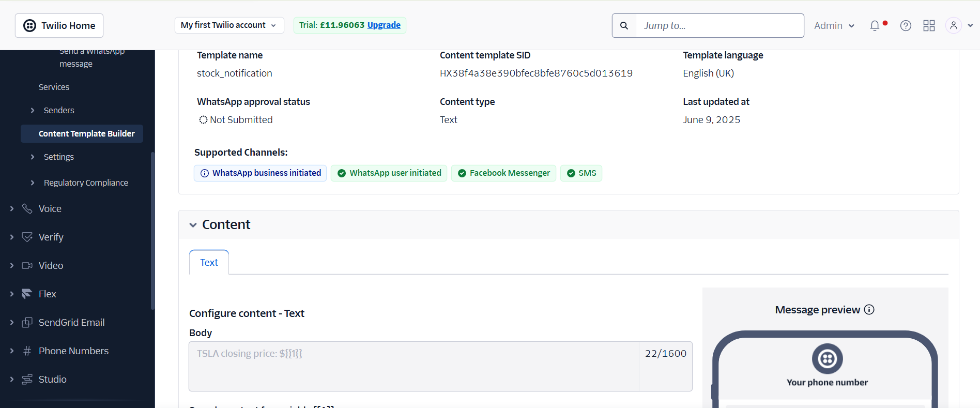Click the Your phone number label

click(827, 382)
